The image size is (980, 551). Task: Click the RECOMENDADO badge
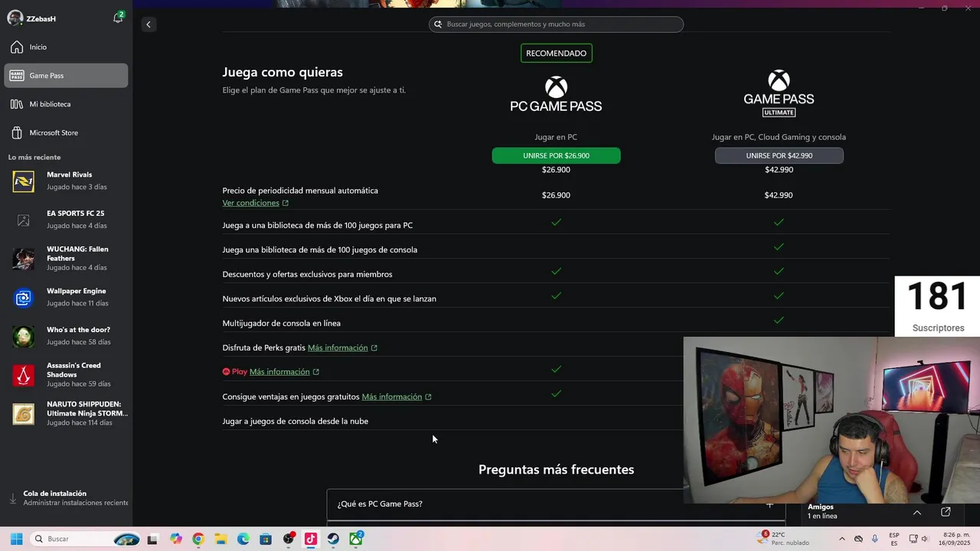pyautogui.click(x=556, y=54)
